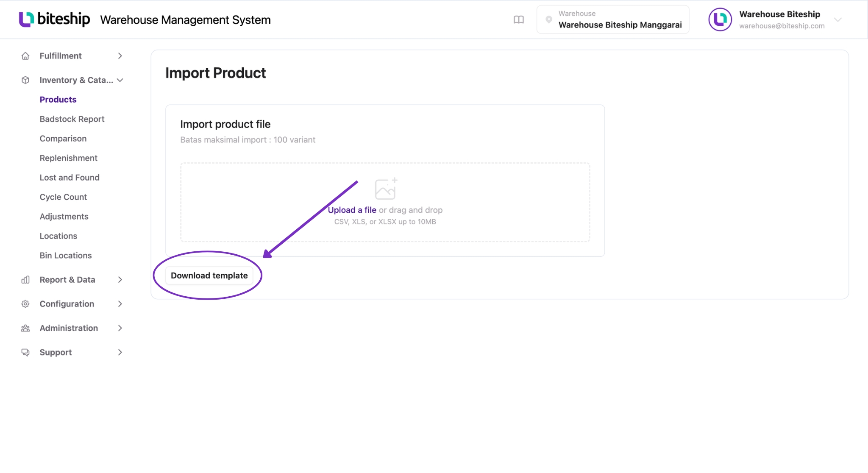
Task: Click the Administration people icon
Action: point(25,328)
